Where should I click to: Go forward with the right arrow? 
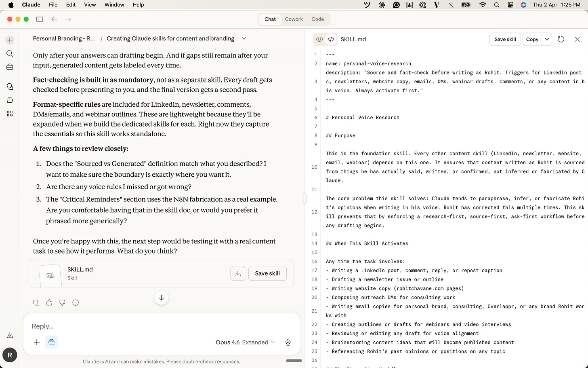[x=68, y=19]
